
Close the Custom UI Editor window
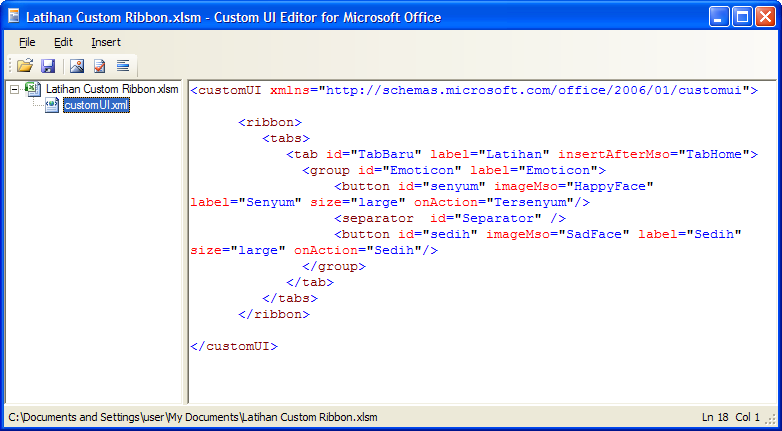(765, 16)
